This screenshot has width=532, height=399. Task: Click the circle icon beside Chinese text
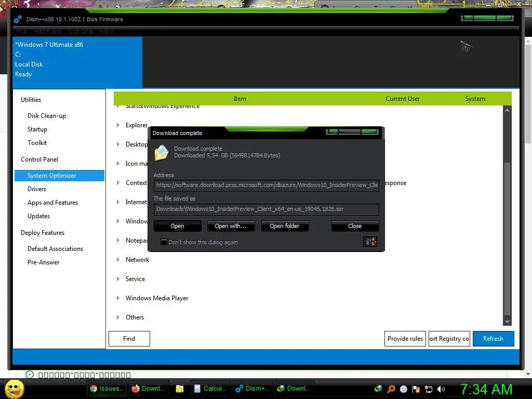click(x=30, y=375)
